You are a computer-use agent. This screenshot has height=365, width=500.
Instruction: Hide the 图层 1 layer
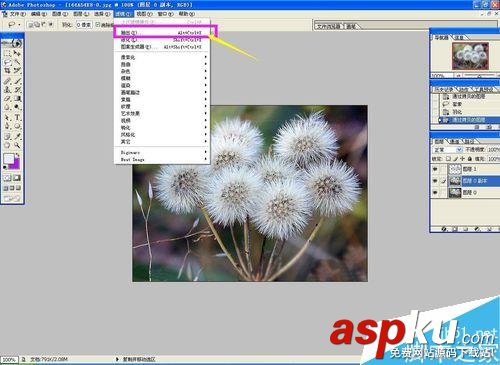[435, 169]
